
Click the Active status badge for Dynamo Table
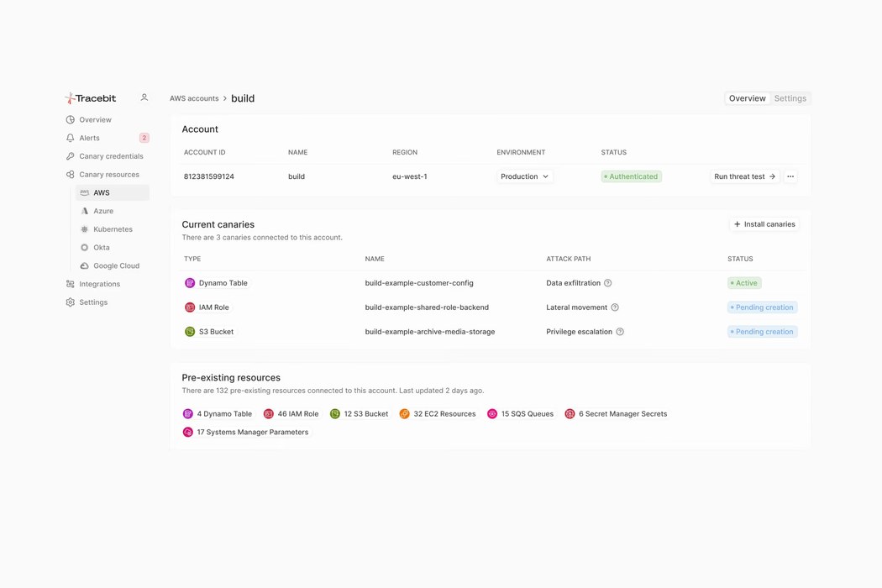coord(744,283)
